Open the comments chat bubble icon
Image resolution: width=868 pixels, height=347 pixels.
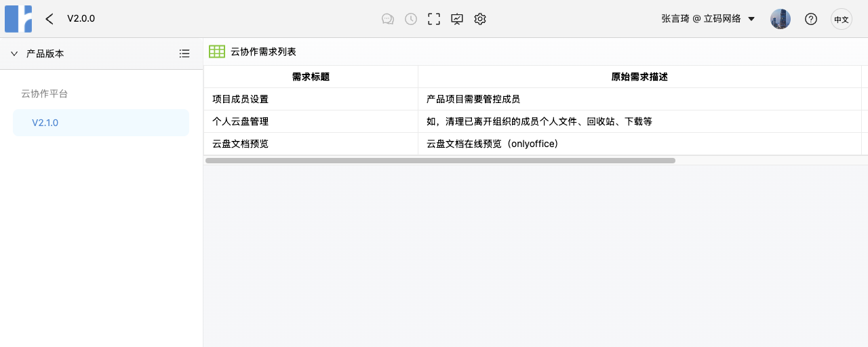tap(388, 19)
